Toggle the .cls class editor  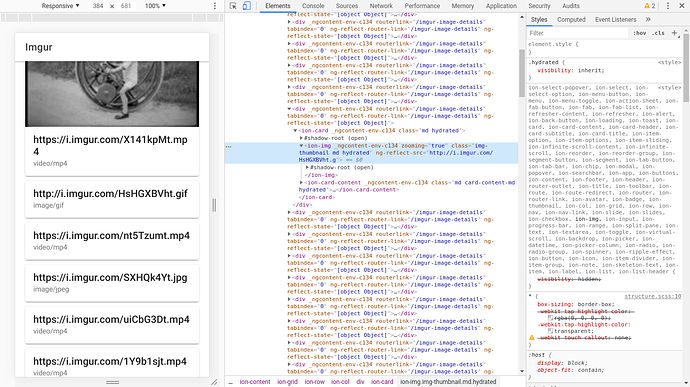point(658,33)
